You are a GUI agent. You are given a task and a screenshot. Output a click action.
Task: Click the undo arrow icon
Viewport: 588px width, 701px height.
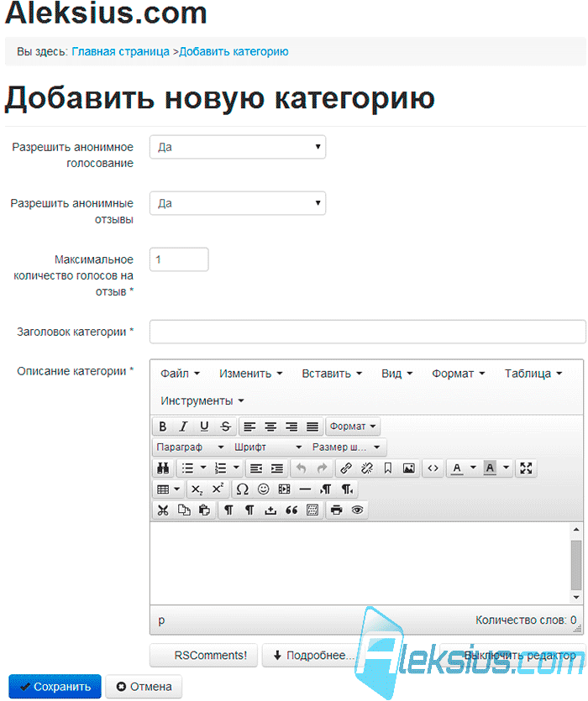(x=302, y=468)
